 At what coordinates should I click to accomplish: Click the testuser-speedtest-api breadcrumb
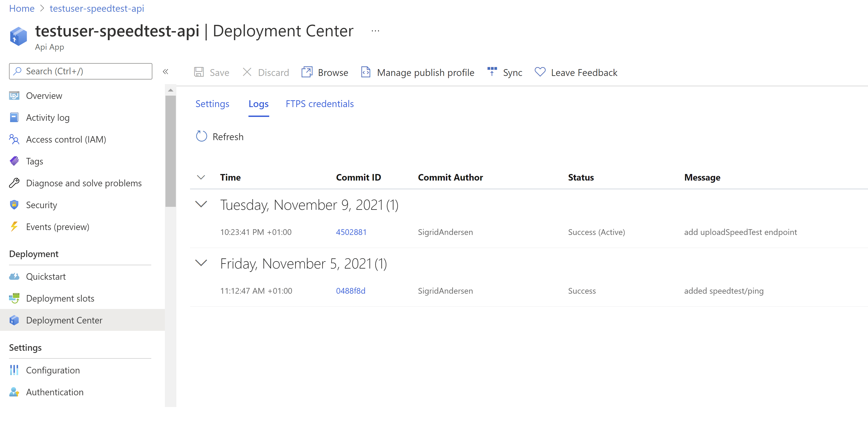tap(96, 8)
